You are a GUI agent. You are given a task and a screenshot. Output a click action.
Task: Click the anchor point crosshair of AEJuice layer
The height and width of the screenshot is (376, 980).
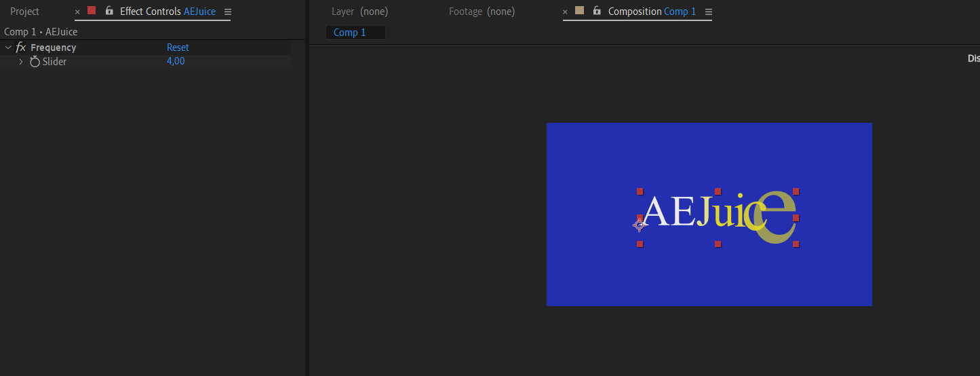(639, 225)
